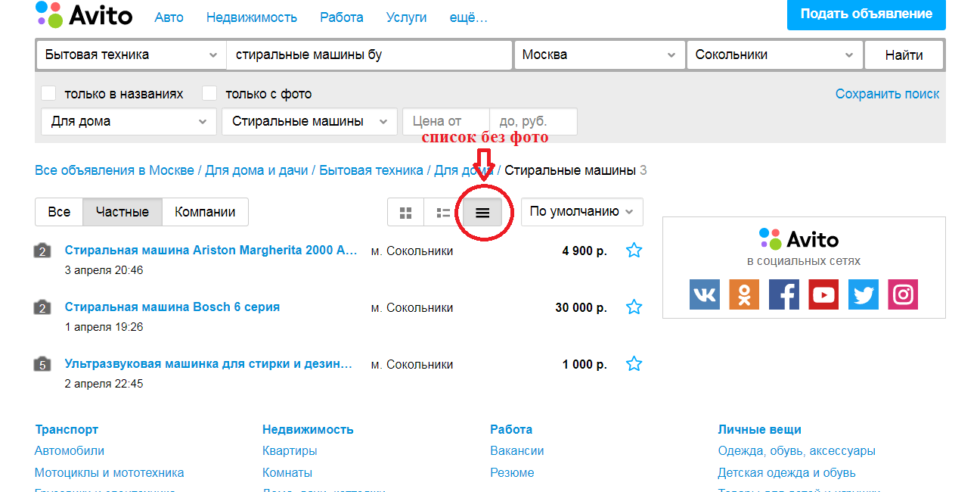Open Avito YouTube channel
The width and height of the screenshot is (980, 492).
[823, 294]
